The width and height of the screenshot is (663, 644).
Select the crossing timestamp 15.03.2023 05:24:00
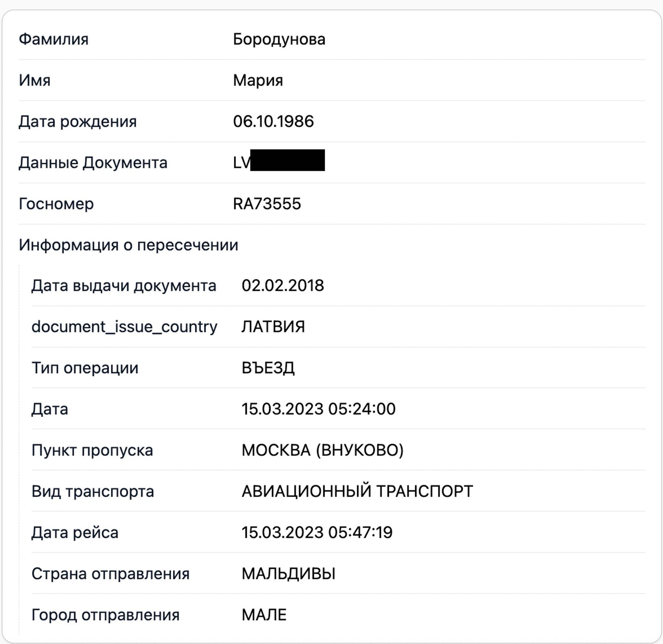pos(318,409)
